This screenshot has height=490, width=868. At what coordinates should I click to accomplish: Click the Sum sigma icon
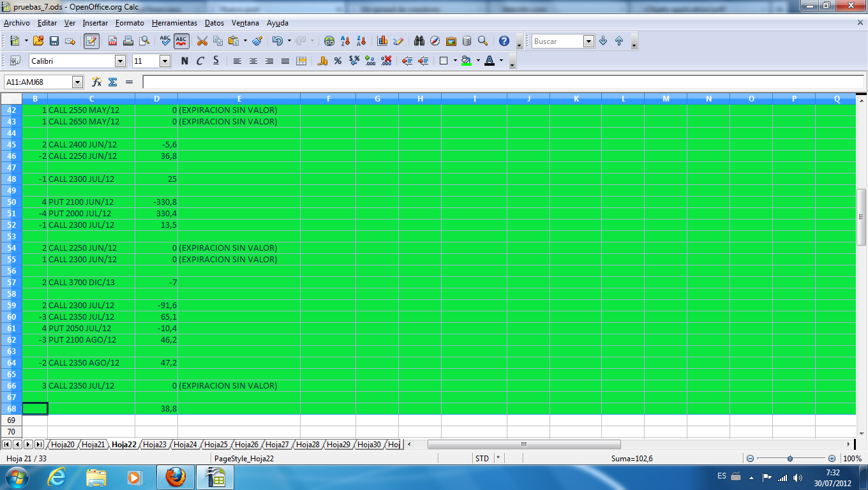tap(113, 82)
